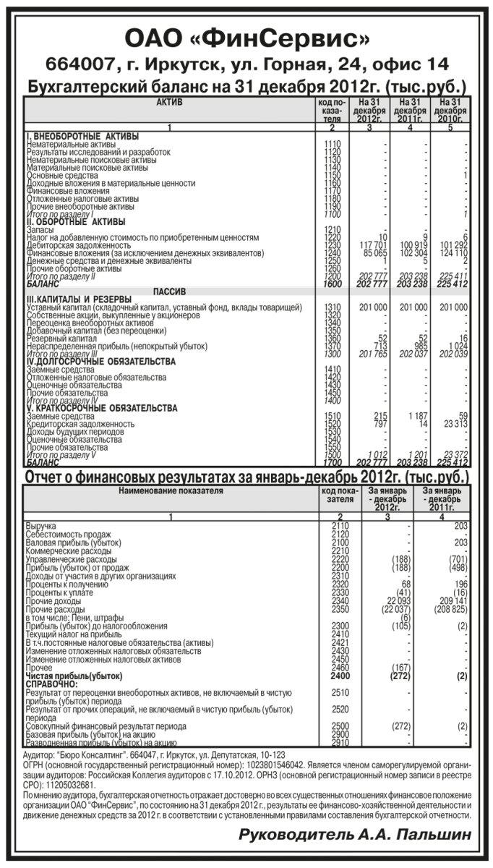The height and width of the screenshot is (868, 493).
Task: Click the Чистая прибыль (убыток) row label
Action: tap(71, 675)
